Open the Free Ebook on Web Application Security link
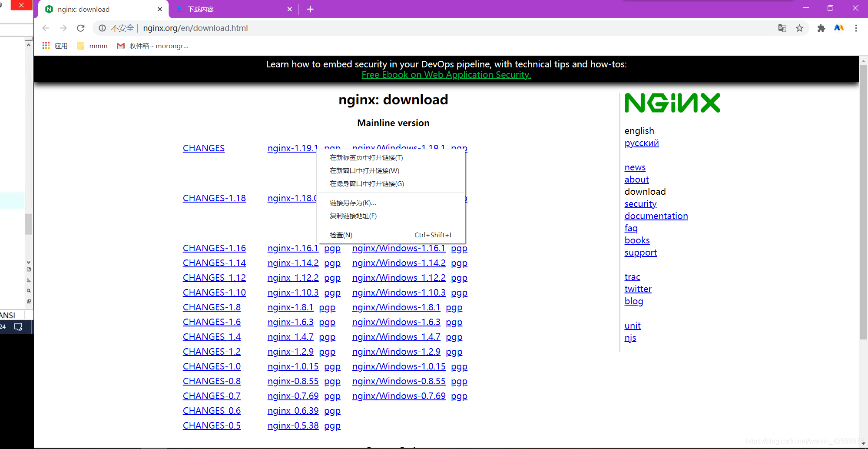This screenshot has height=449, width=868. pyautogui.click(x=446, y=75)
